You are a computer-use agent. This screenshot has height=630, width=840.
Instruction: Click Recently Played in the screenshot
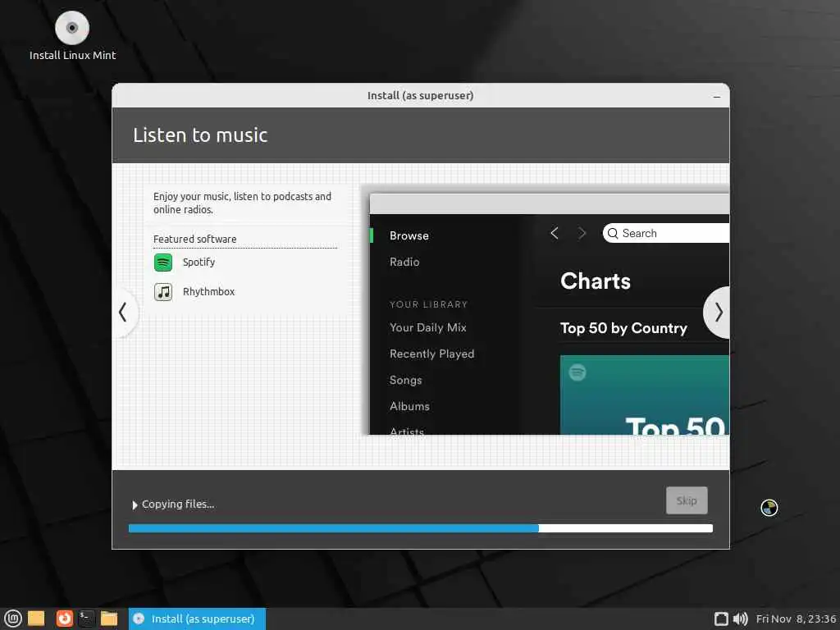[431, 354]
